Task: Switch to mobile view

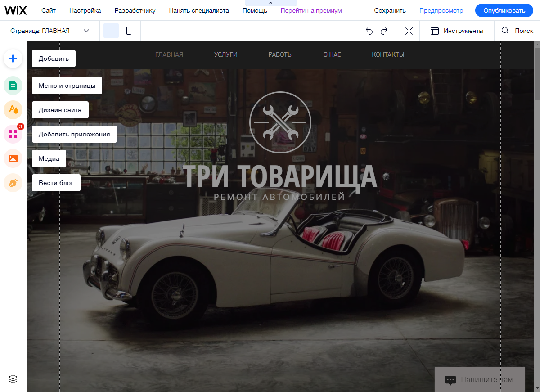Action: 129,31
